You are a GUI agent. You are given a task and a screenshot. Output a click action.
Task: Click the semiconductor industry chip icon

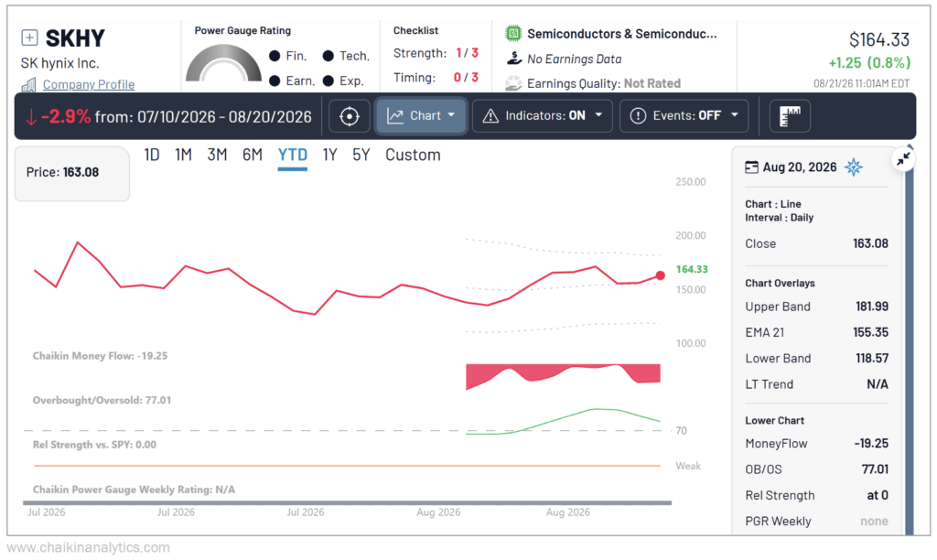click(513, 34)
